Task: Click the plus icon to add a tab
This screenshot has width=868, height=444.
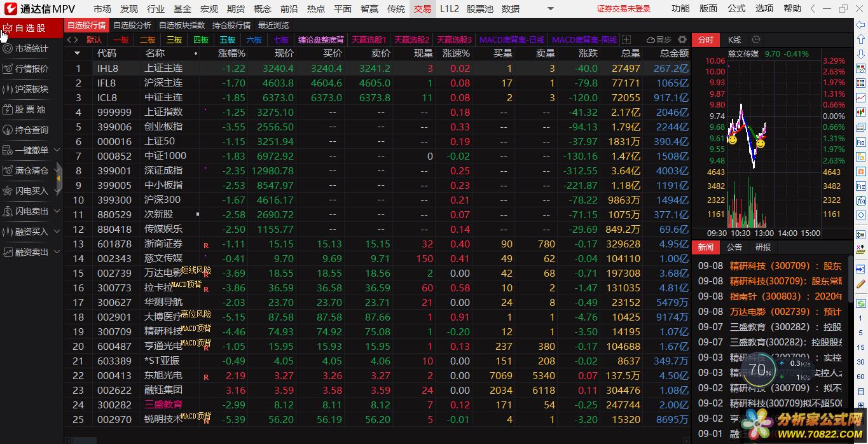Action: point(626,39)
